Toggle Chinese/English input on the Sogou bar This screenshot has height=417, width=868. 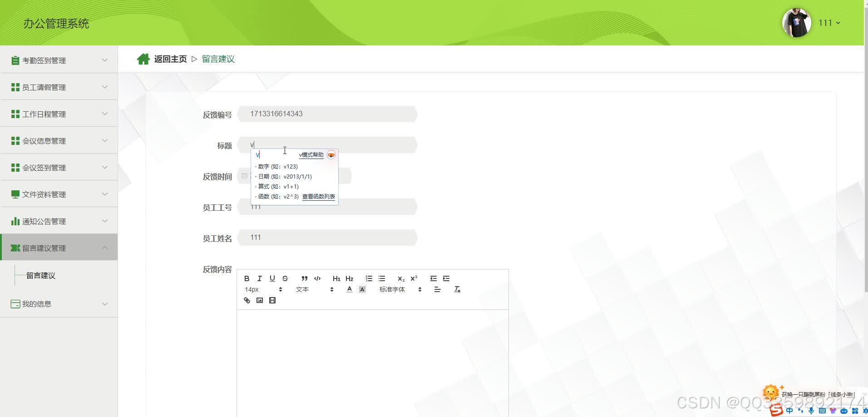pos(789,410)
